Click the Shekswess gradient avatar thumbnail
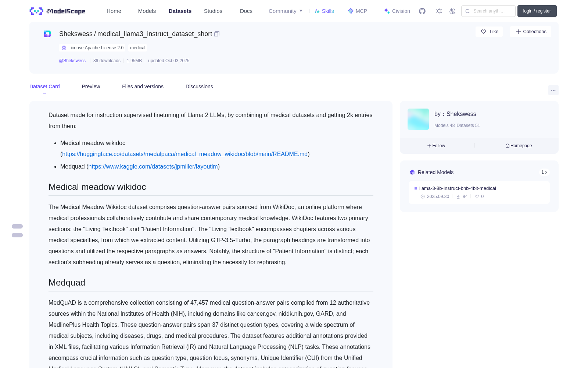The width and height of the screenshot is (588, 368). coord(418,119)
